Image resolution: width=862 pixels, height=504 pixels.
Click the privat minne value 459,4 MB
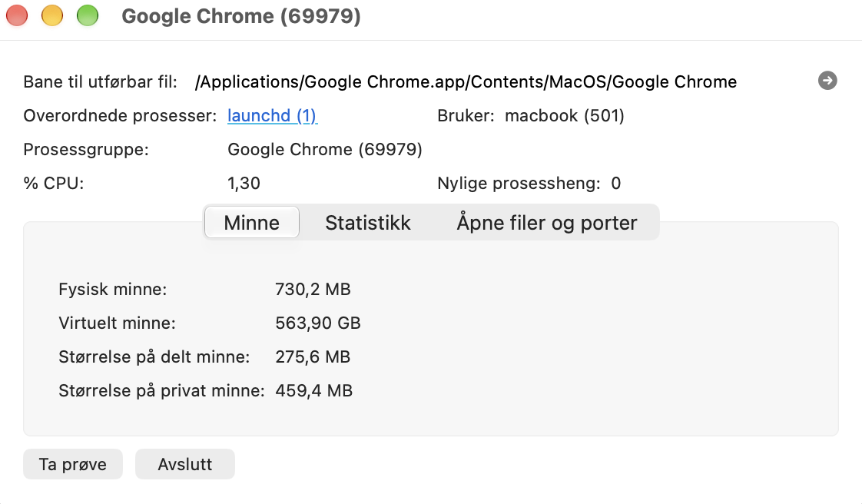pos(314,391)
